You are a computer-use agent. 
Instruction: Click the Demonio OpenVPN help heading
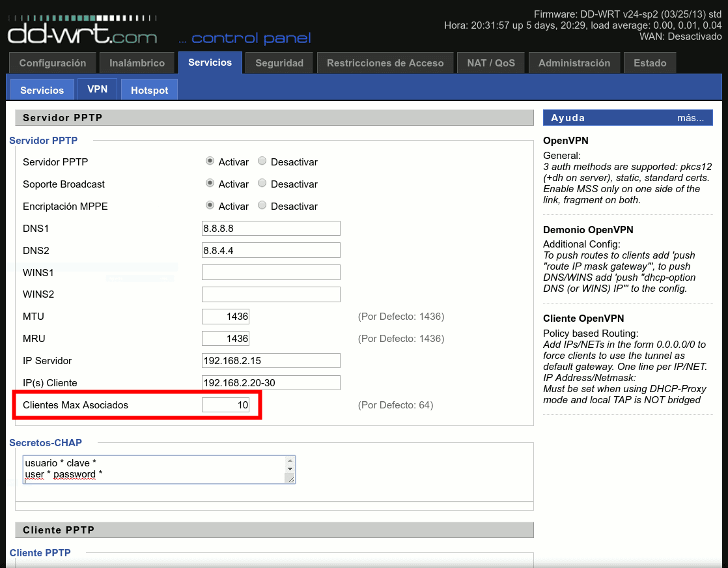tap(588, 230)
